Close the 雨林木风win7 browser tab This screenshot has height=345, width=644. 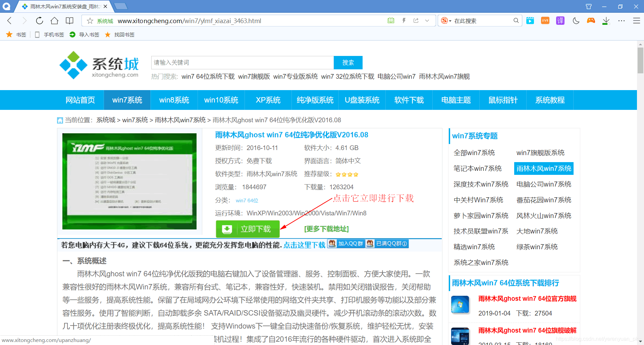(105, 6)
